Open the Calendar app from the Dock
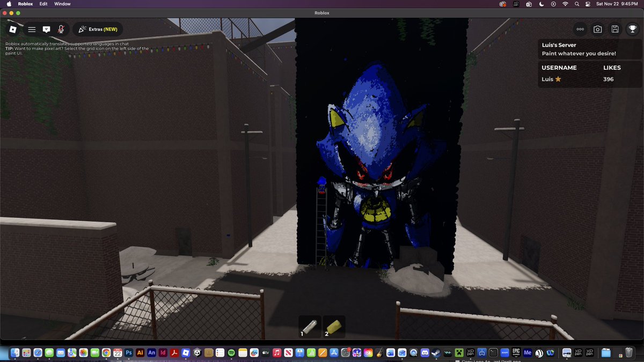The width and height of the screenshot is (644, 362). (x=118, y=353)
